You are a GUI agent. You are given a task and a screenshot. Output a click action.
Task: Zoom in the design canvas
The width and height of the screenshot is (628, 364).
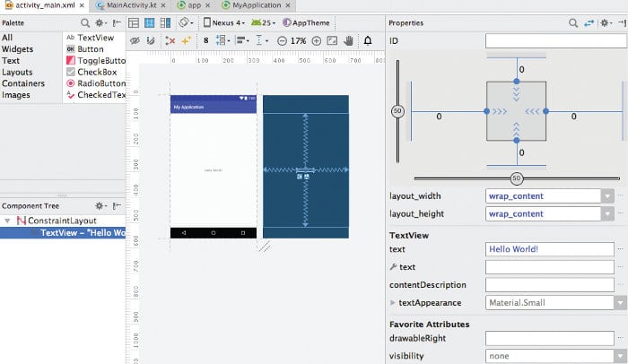click(x=316, y=40)
